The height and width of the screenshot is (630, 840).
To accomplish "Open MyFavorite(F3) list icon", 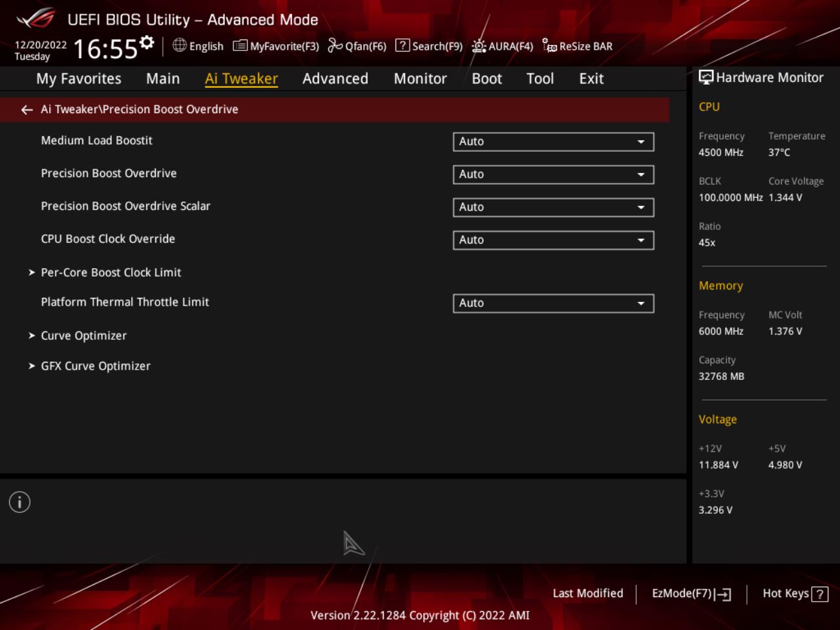I will [x=240, y=45].
